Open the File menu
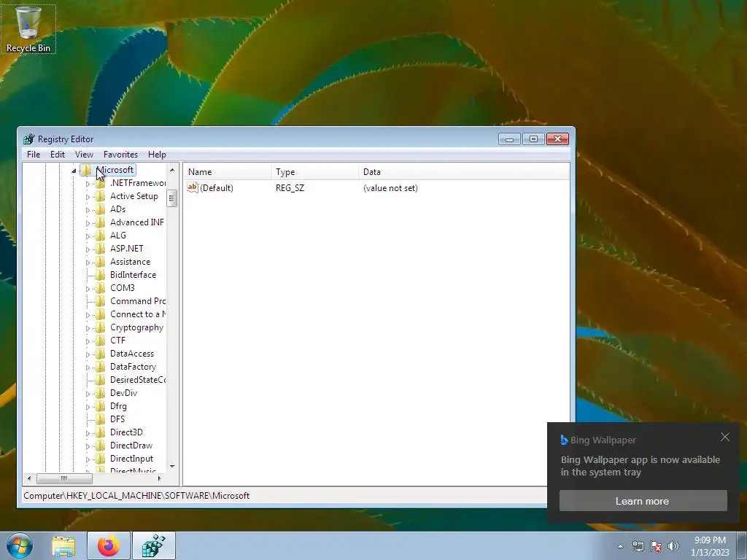The image size is (747, 560). click(x=34, y=155)
